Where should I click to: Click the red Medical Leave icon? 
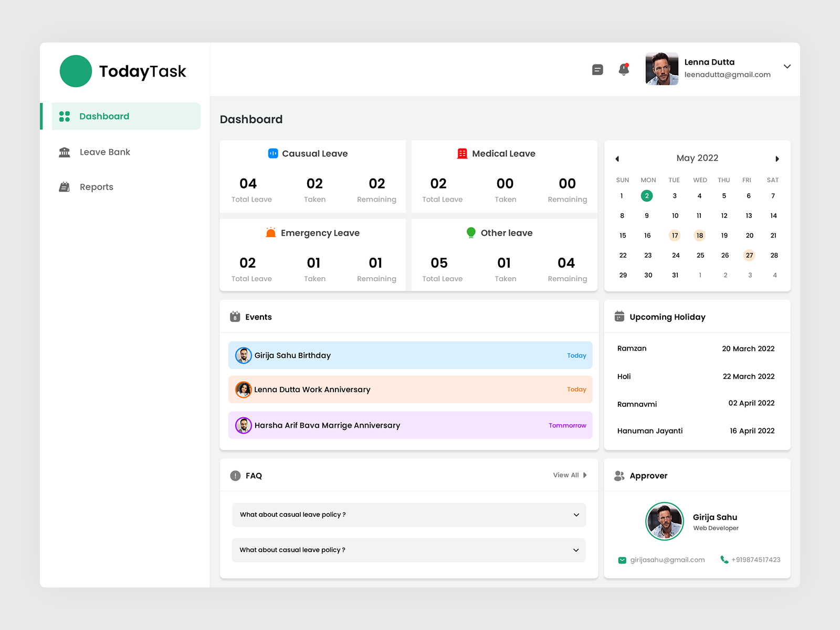coord(462,153)
